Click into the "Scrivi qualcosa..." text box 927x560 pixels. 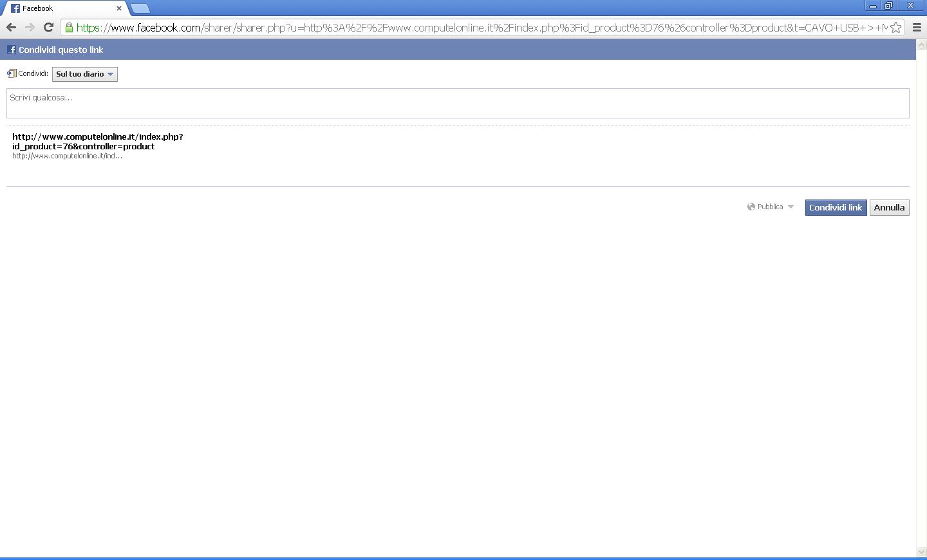click(458, 103)
